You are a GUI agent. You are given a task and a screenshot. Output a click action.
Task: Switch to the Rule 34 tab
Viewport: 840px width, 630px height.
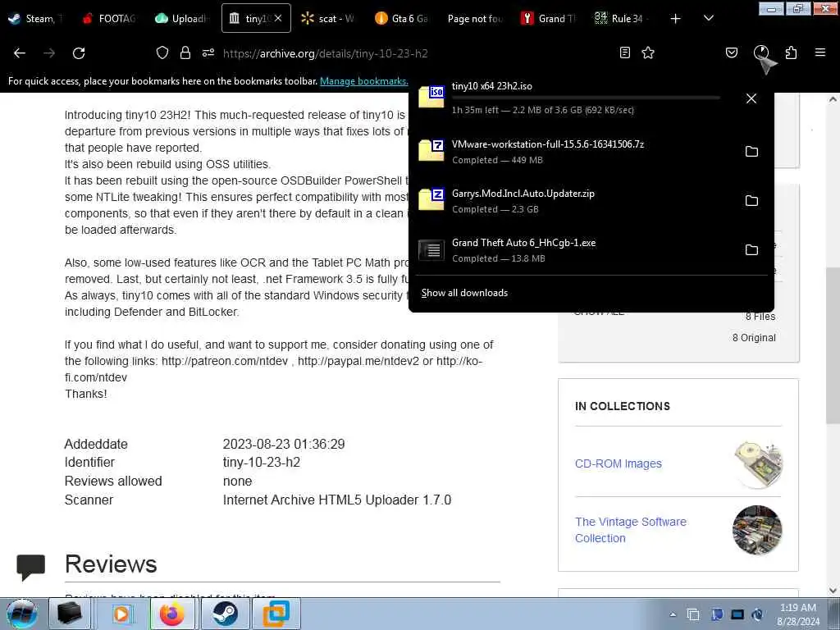[621, 19]
